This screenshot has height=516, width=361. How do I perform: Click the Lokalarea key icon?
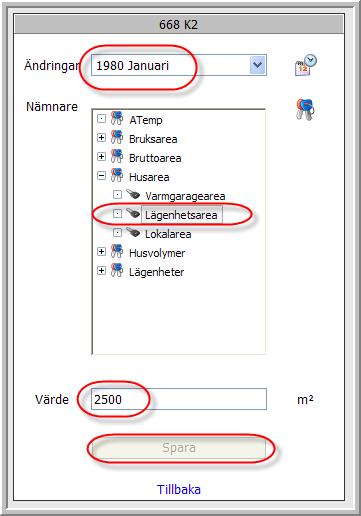133,232
